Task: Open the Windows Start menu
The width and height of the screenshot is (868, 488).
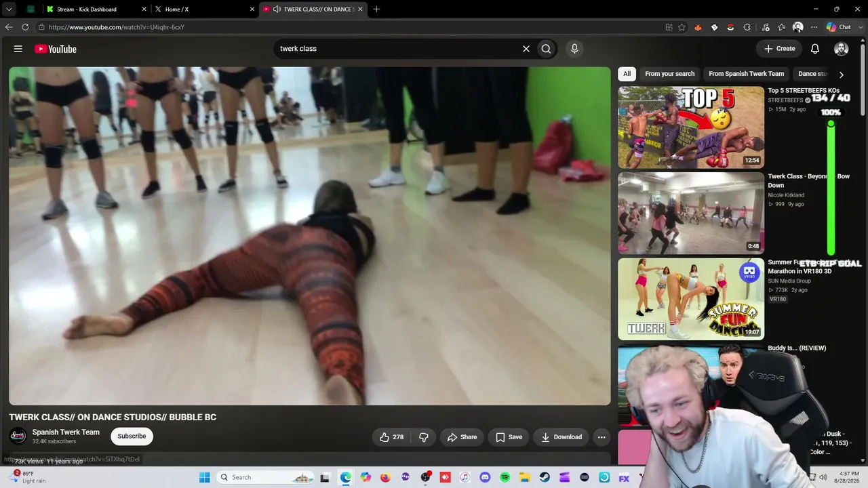Action: [x=205, y=477]
